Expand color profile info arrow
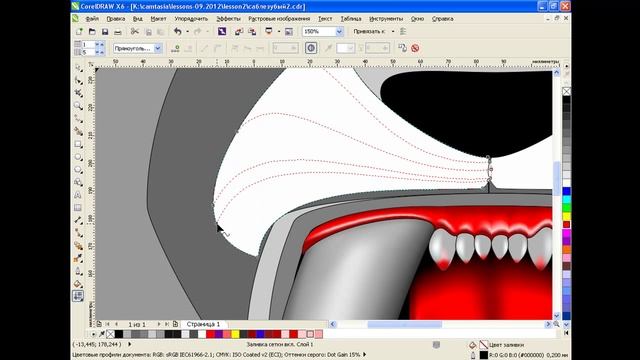This screenshot has height=360, width=640. tap(364, 355)
